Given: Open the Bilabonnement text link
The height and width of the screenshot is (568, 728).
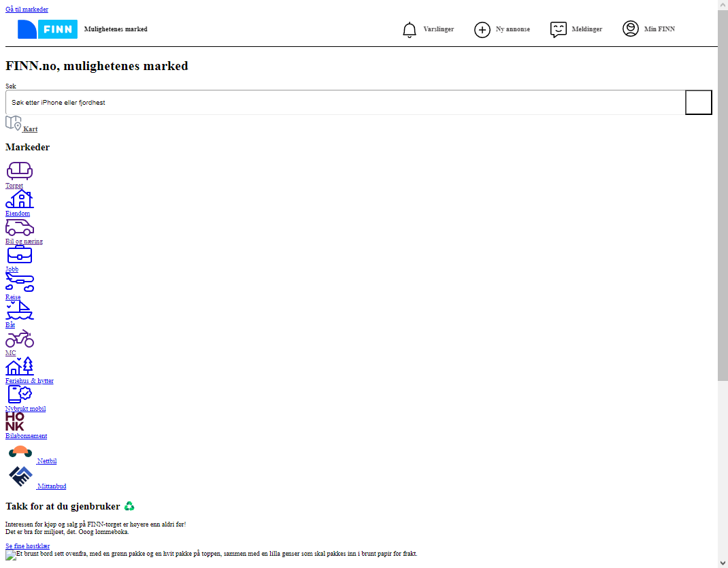Looking at the screenshot, I should click(26, 436).
